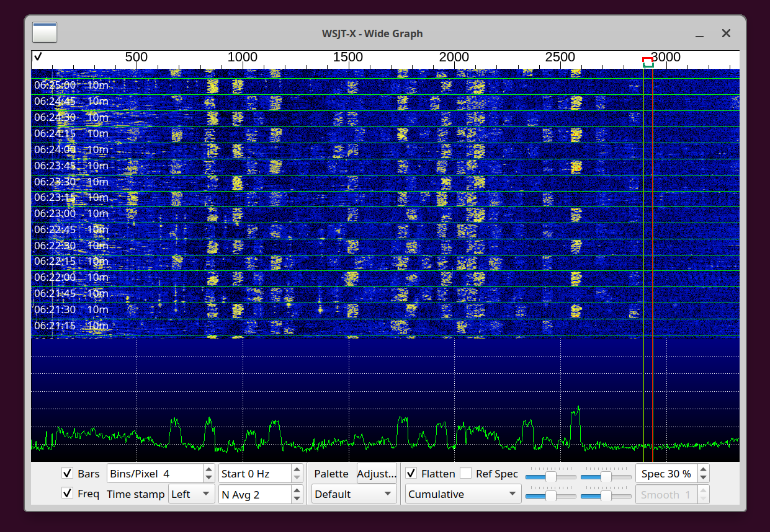Disable the Freq checkbox
This screenshot has height=532, width=770.
coord(68,494)
